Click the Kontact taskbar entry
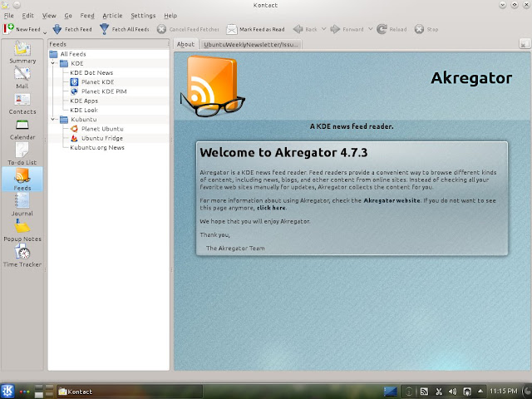Screen dimensions: 532x399 [x=130, y=392]
